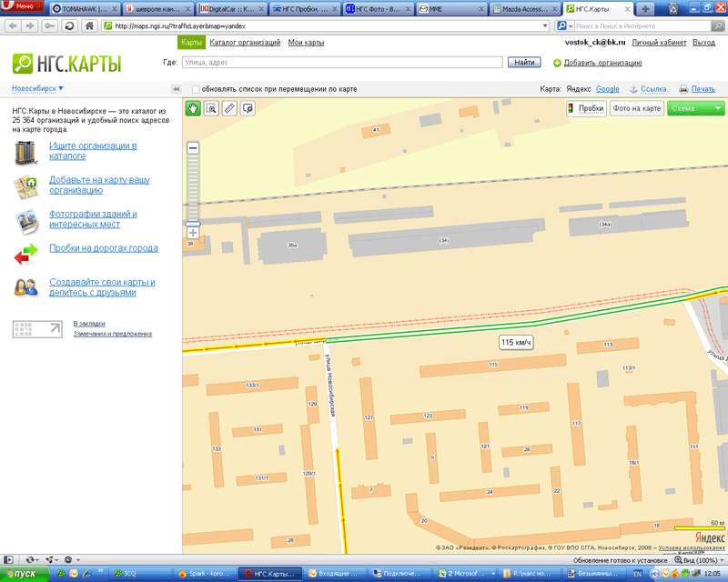Image resolution: width=728 pixels, height=582 pixels.
Task: Toggle the Фото на карте layer
Action: [636, 108]
